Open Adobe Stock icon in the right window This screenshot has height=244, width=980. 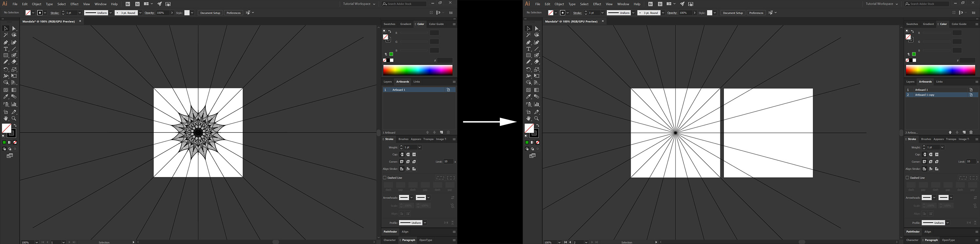660,4
